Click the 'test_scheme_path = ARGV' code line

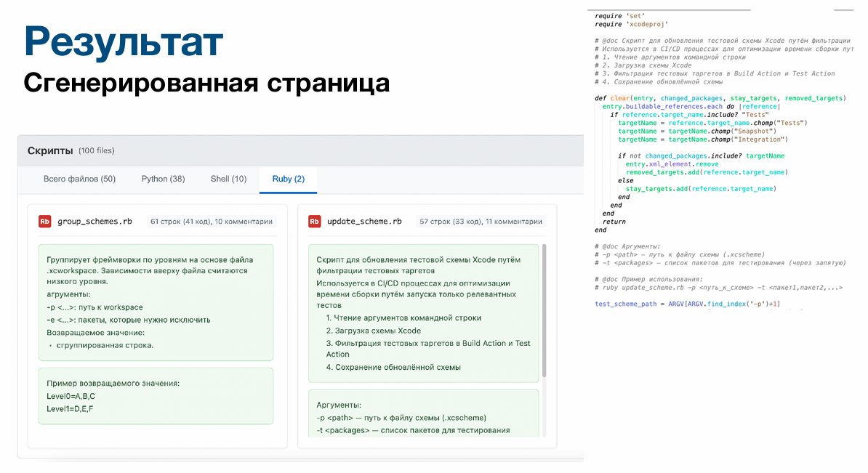pyautogui.click(x=687, y=304)
